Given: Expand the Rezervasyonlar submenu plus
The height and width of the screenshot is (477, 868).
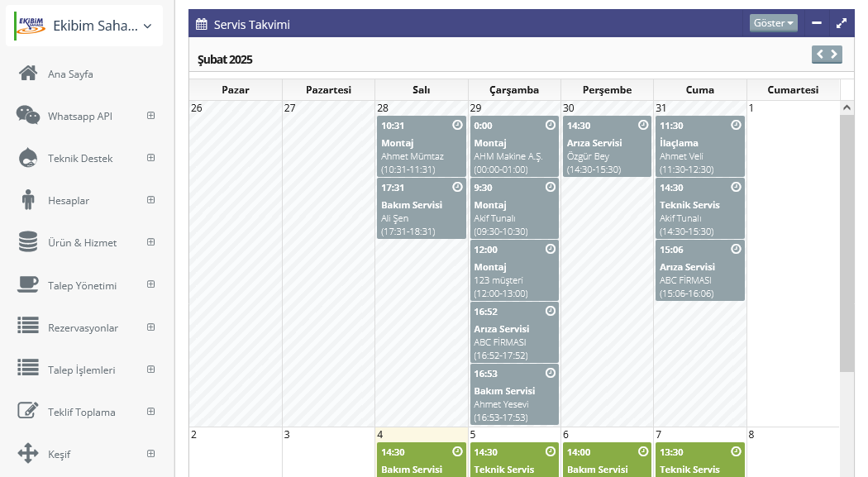Looking at the screenshot, I should click(x=151, y=327).
